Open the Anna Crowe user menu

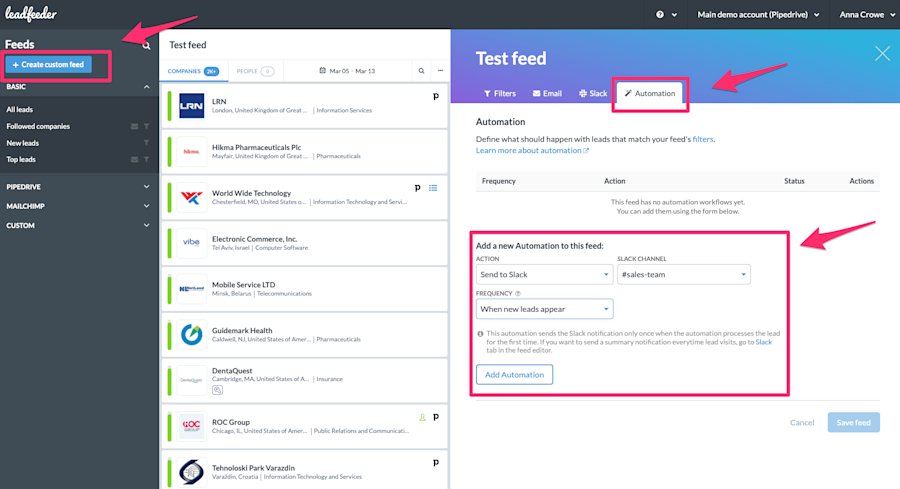click(867, 14)
